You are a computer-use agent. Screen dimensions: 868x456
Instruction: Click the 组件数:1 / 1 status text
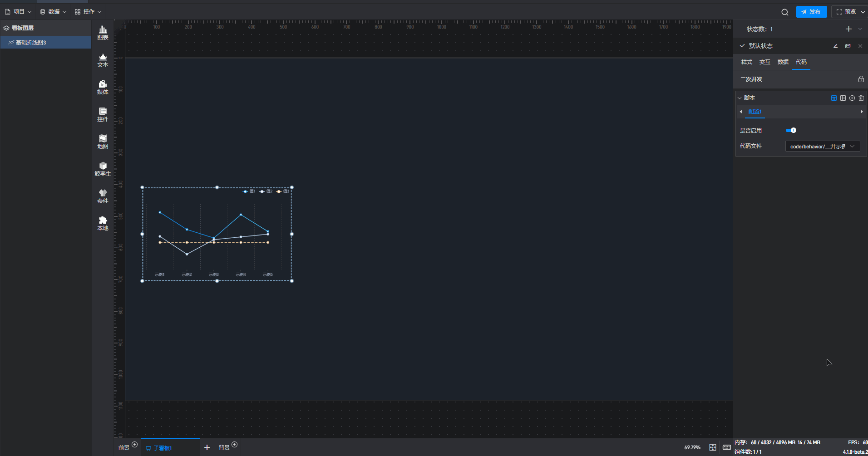[x=748, y=452]
